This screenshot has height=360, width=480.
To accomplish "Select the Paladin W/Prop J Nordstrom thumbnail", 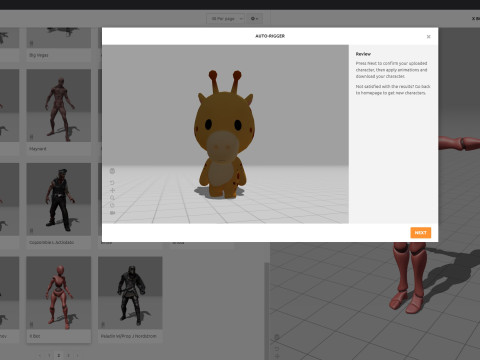I will coord(130,293).
